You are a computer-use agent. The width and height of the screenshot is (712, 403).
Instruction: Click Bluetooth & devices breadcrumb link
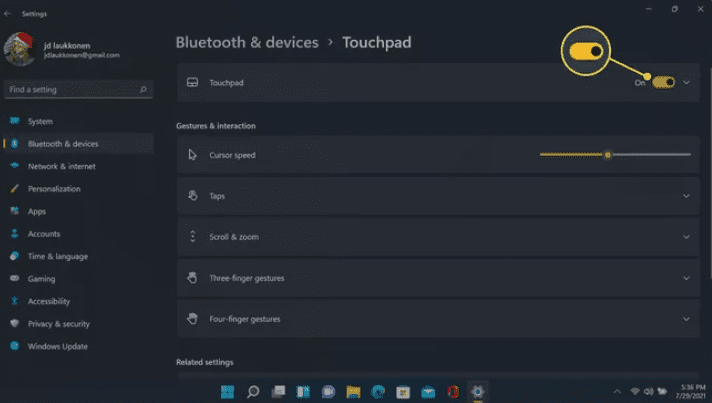(247, 42)
